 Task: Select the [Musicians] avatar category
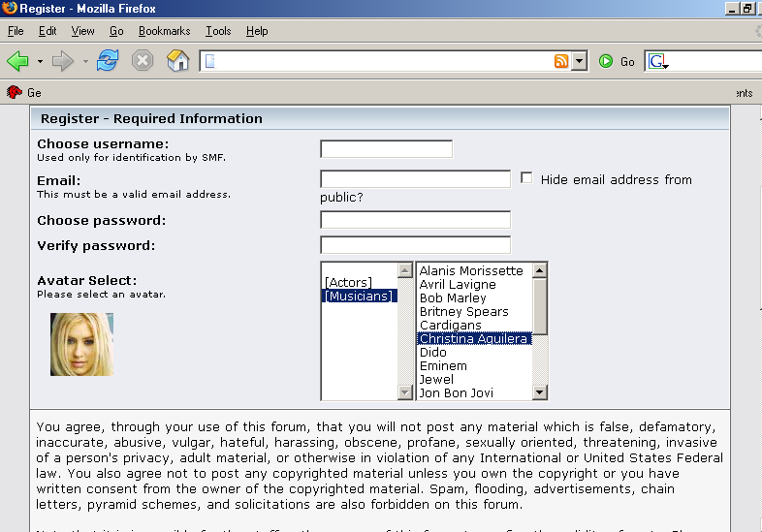pyautogui.click(x=359, y=296)
